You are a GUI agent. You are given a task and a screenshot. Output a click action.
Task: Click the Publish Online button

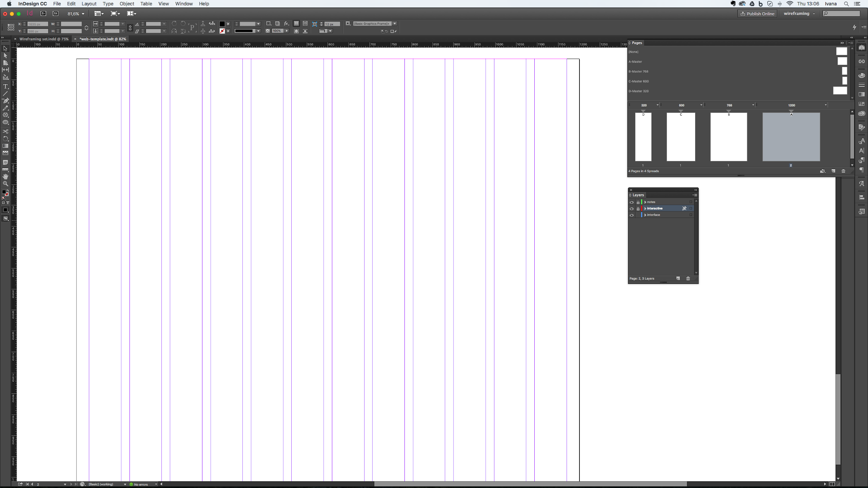(x=757, y=14)
